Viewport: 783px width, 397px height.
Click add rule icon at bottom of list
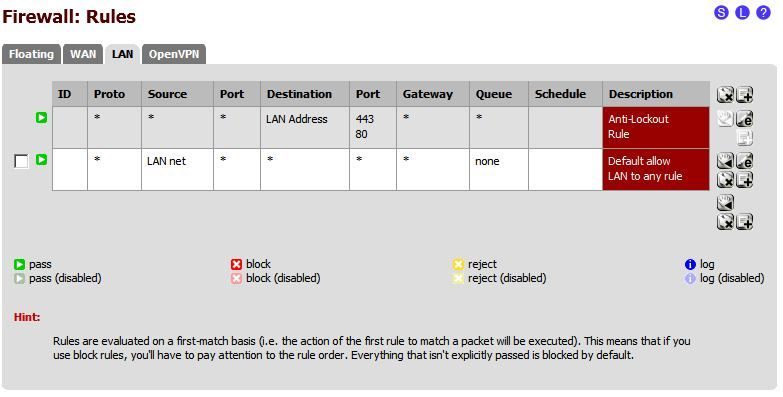(745, 221)
